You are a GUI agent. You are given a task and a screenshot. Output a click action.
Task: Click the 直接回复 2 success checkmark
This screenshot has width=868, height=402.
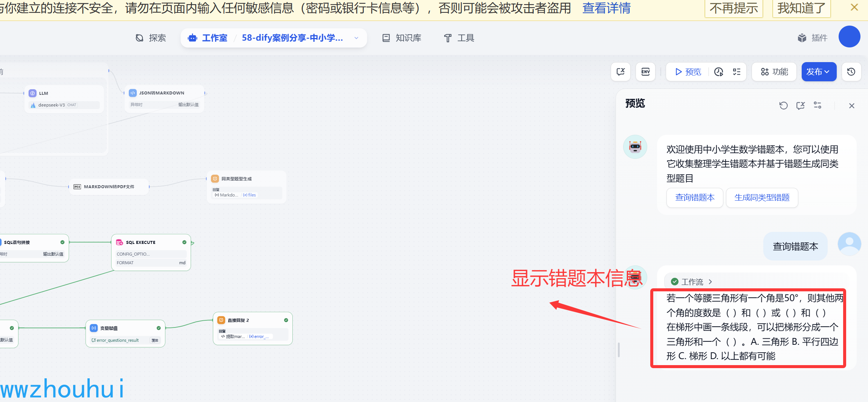pos(286,320)
